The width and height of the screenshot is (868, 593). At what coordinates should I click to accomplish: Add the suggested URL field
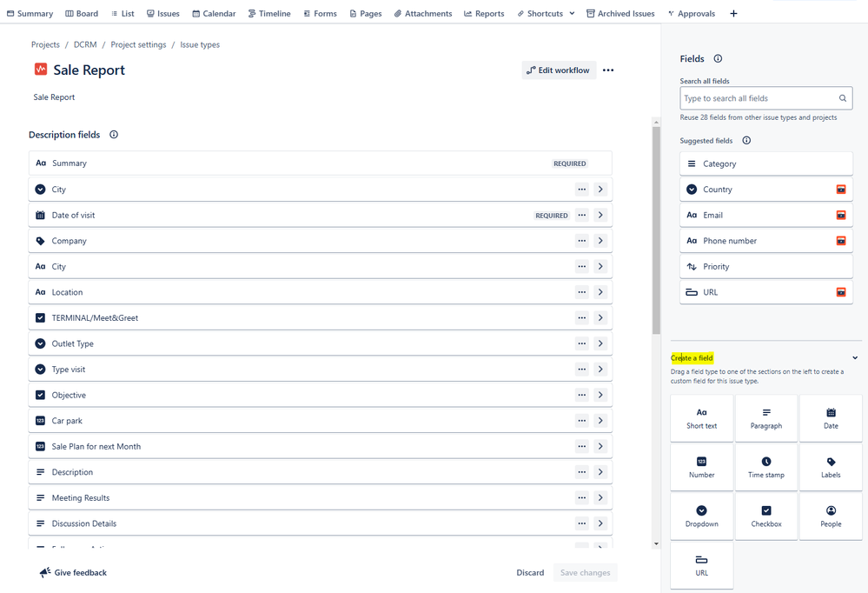[766, 292]
